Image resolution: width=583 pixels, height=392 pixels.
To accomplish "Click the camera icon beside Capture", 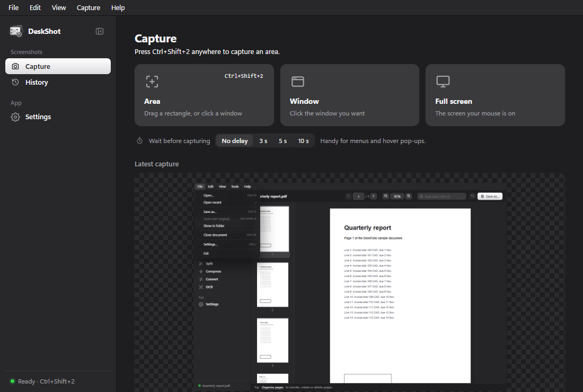I will click(15, 66).
